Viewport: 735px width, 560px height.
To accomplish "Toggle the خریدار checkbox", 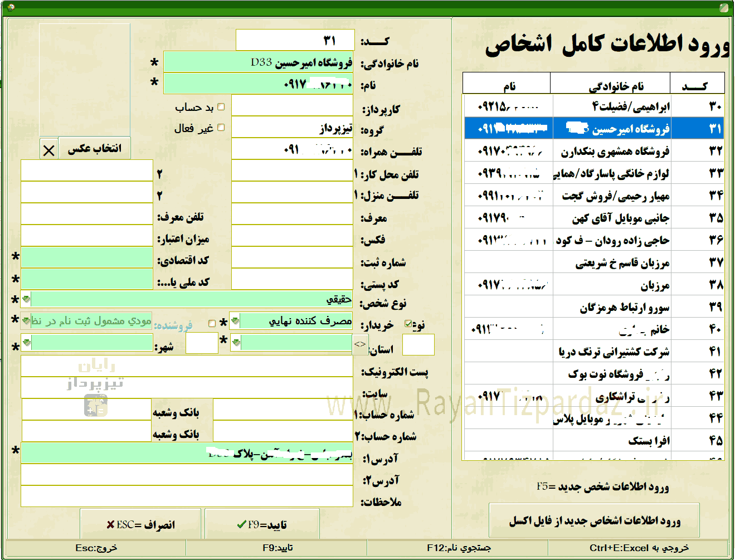I will pyautogui.click(x=408, y=324).
